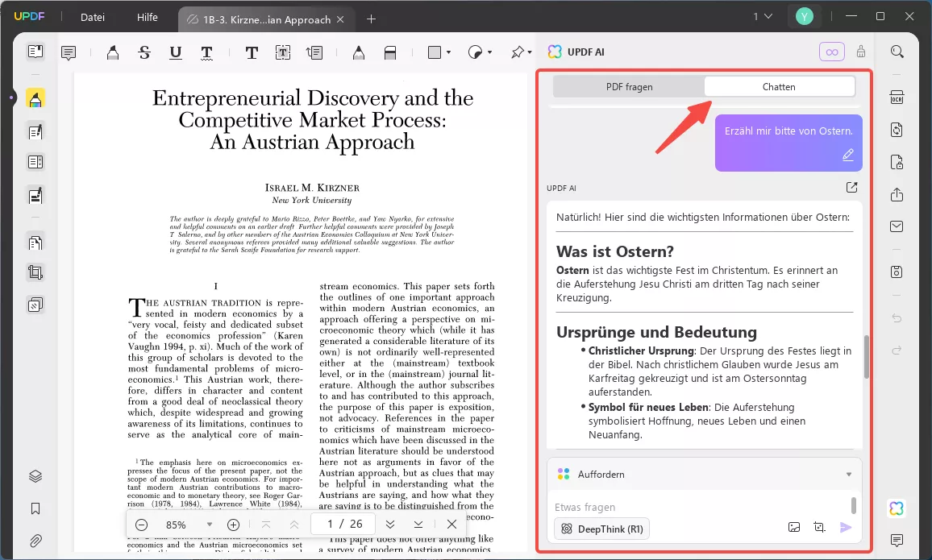Send the chat message arrow
Viewport: 932px width, 560px height.
point(845,527)
